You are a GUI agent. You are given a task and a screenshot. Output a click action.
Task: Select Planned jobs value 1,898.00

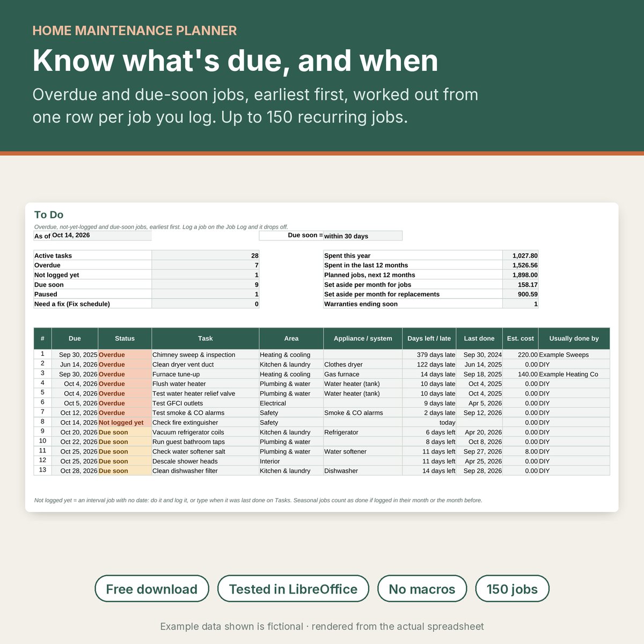click(521, 275)
